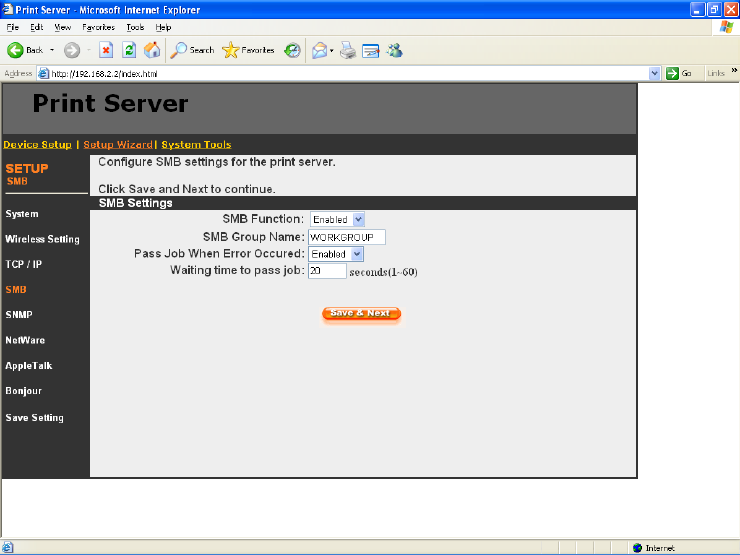Select Bonjour in the sidebar
Screen dimensions: 740x555
coord(24,391)
